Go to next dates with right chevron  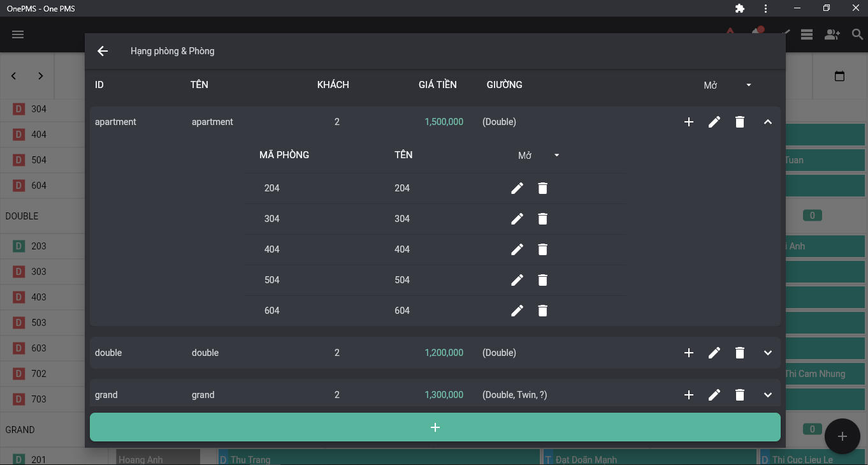(x=40, y=76)
